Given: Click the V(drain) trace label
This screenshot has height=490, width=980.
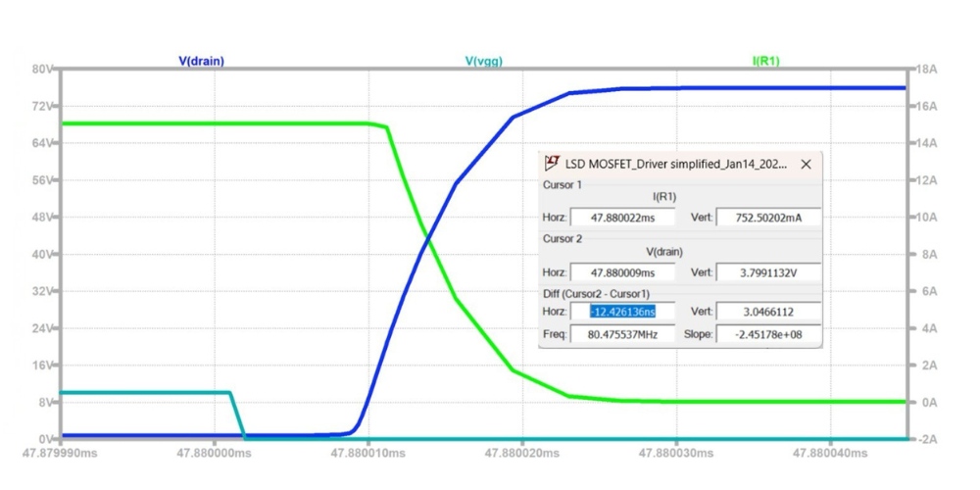Looking at the screenshot, I should 201,61.
